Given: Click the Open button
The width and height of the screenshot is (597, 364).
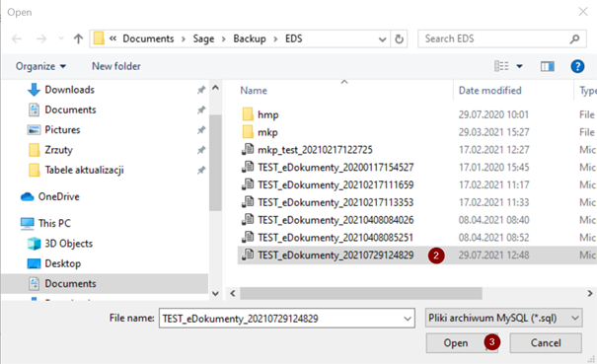Looking at the screenshot, I should (462, 343).
